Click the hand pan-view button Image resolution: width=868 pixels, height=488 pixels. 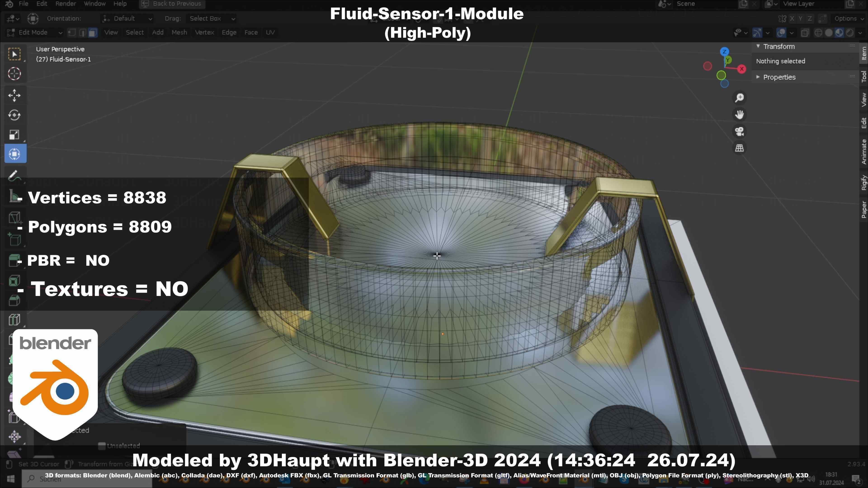[740, 115]
